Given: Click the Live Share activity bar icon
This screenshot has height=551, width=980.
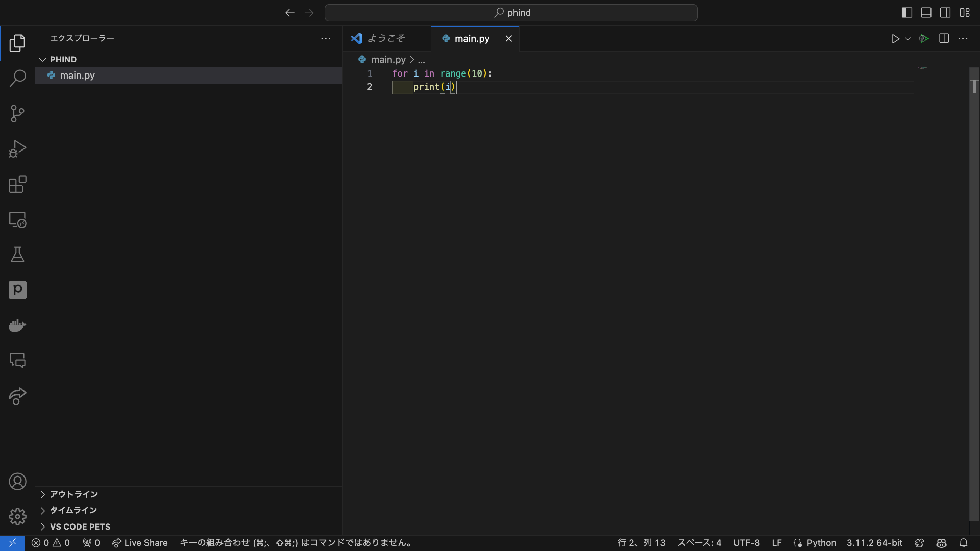Looking at the screenshot, I should tap(17, 396).
